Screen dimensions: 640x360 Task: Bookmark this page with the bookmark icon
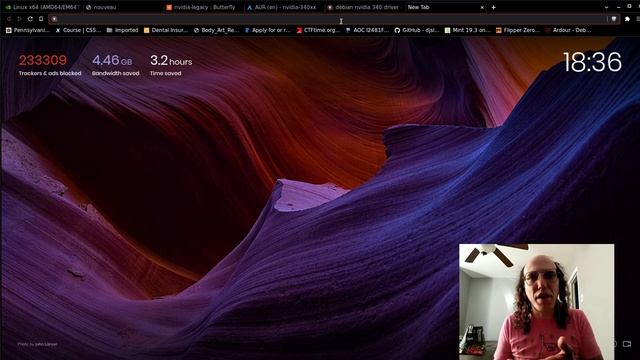click(x=41, y=19)
